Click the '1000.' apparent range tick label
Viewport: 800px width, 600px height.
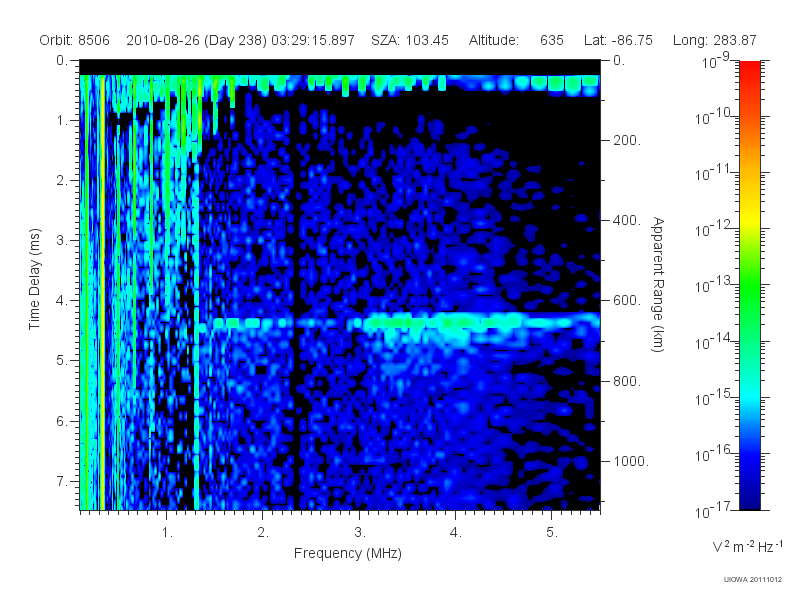point(631,461)
